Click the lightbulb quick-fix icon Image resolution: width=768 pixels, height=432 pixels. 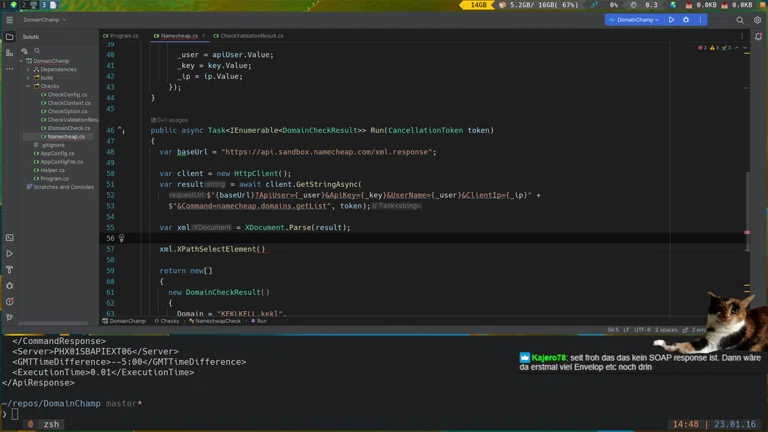pos(121,238)
